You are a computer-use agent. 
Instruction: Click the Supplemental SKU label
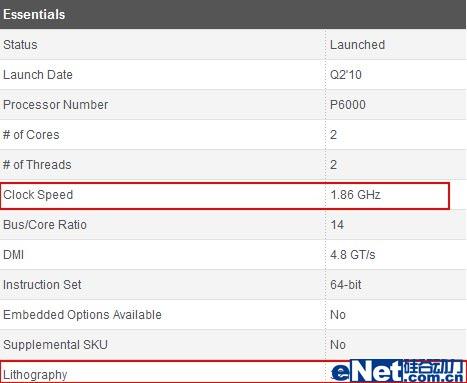55,345
